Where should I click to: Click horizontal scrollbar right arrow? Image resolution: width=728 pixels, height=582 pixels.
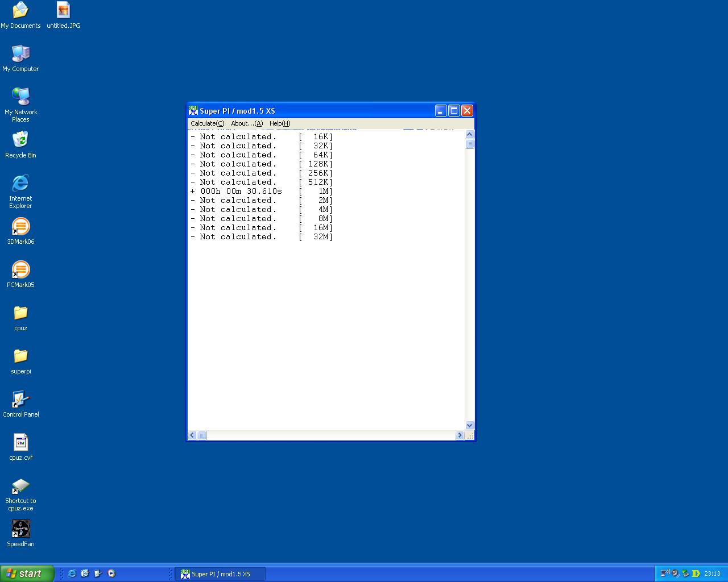click(460, 435)
